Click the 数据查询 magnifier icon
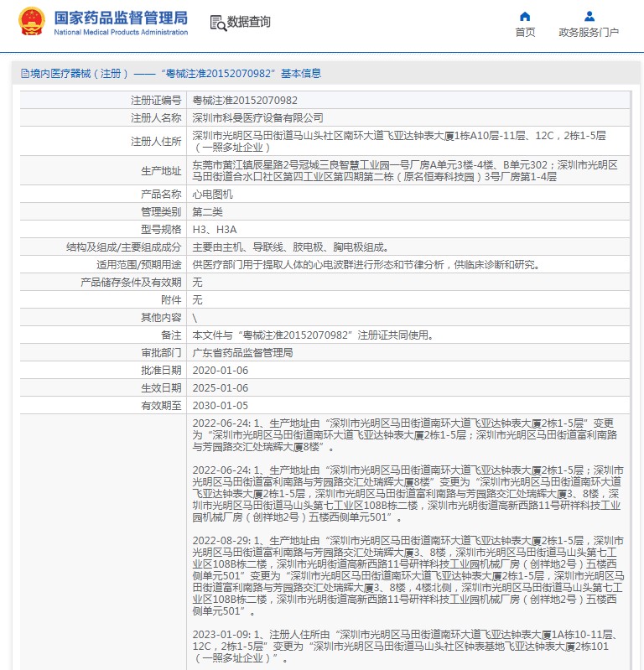Viewport: 644px width, 670px height. pos(218,23)
